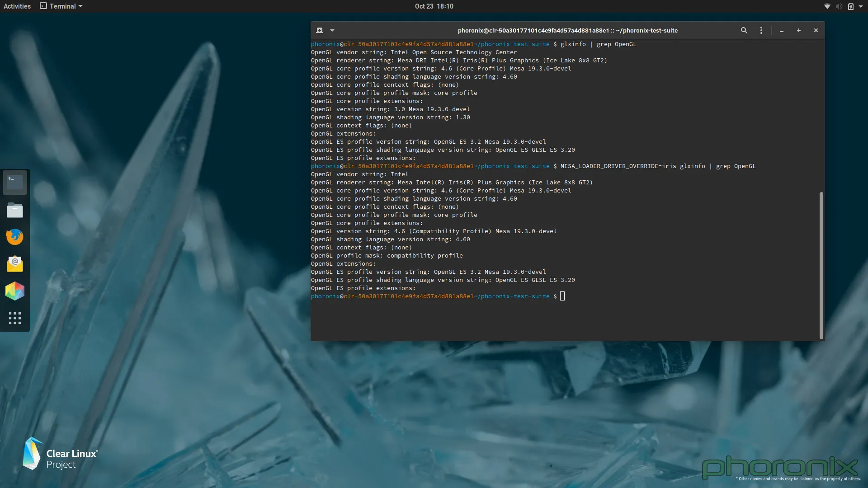Image resolution: width=868 pixels, height=488 pixels.
Task: Open a new terminal tab
Action: click(x=320, y=30)
